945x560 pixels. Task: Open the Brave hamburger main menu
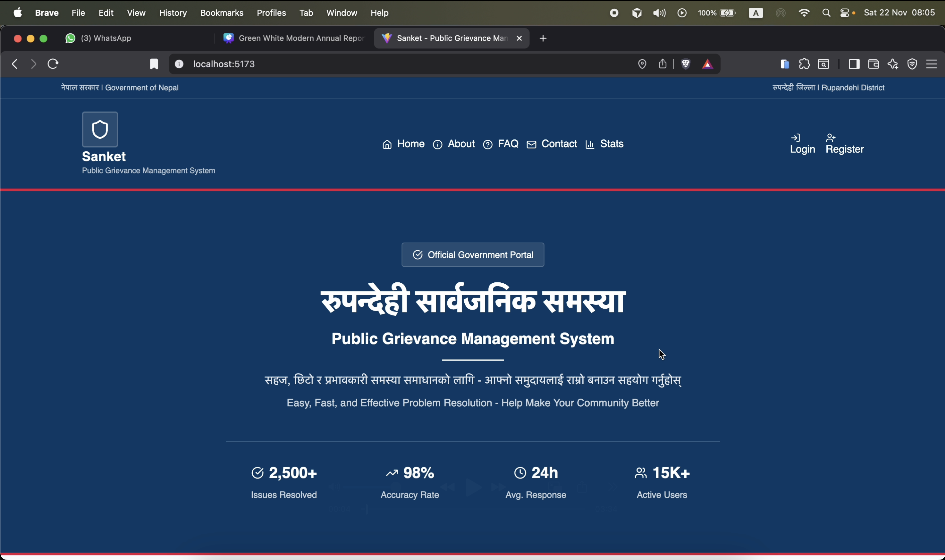coord(931,64)
